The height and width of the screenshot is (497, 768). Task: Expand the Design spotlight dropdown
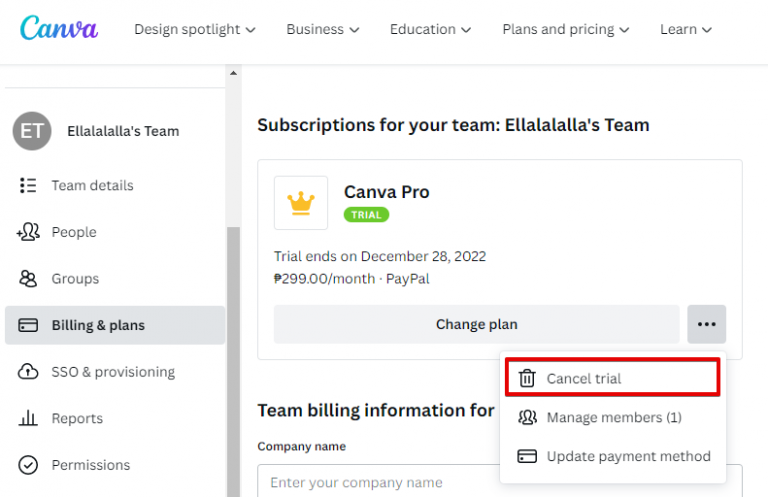pos(195,29)
